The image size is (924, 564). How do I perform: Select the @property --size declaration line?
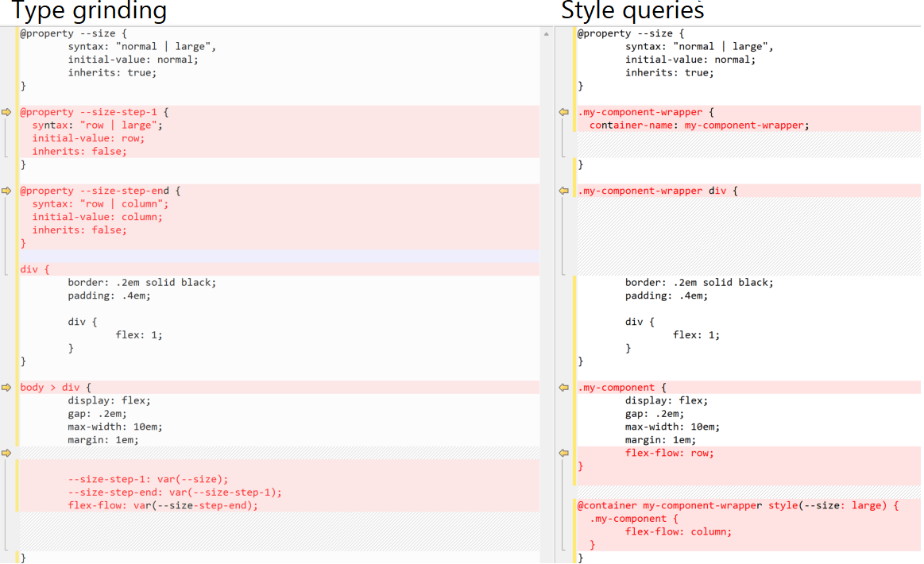(x=72, y=33)
